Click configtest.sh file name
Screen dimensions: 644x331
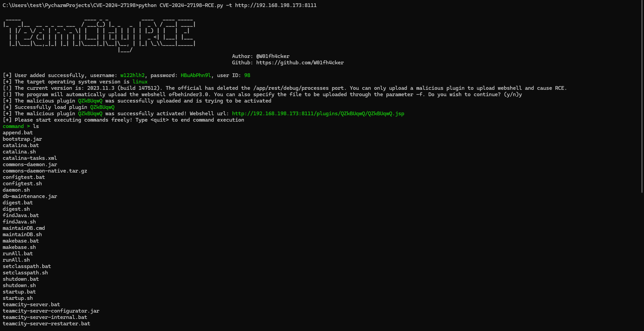pyautogui.click(x=22, y=184)
